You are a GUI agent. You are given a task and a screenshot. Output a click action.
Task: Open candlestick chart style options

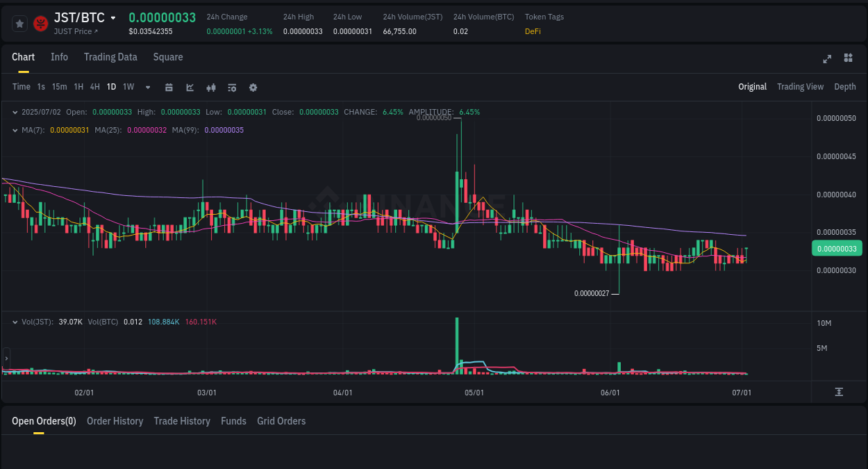click(210, 87)
